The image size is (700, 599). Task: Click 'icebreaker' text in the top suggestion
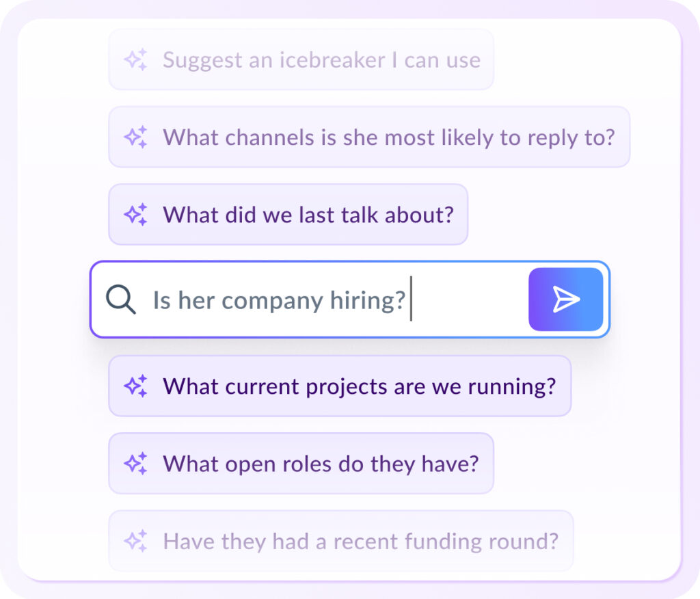pos(332,59)
